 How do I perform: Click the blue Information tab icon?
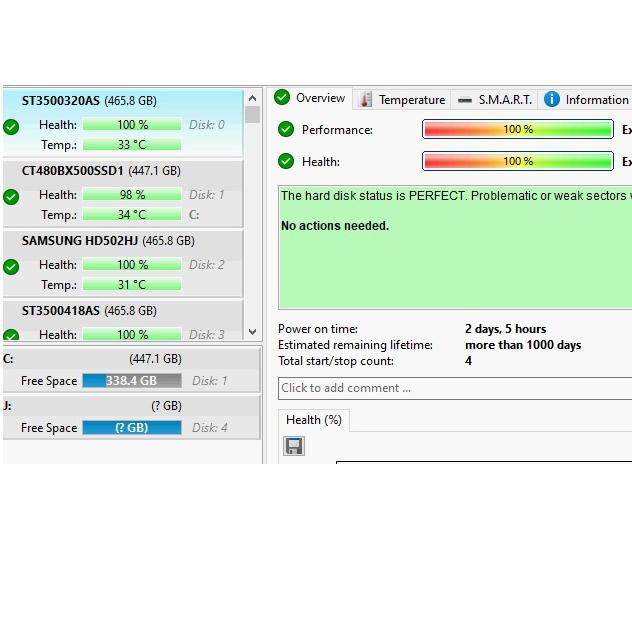point(551,99)
